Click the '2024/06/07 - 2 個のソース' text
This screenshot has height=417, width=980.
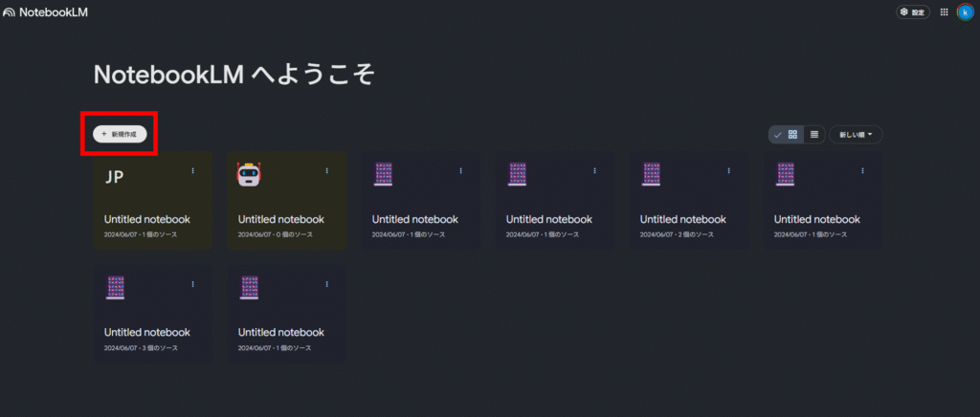pyautogui.click(x=678, y=234)
